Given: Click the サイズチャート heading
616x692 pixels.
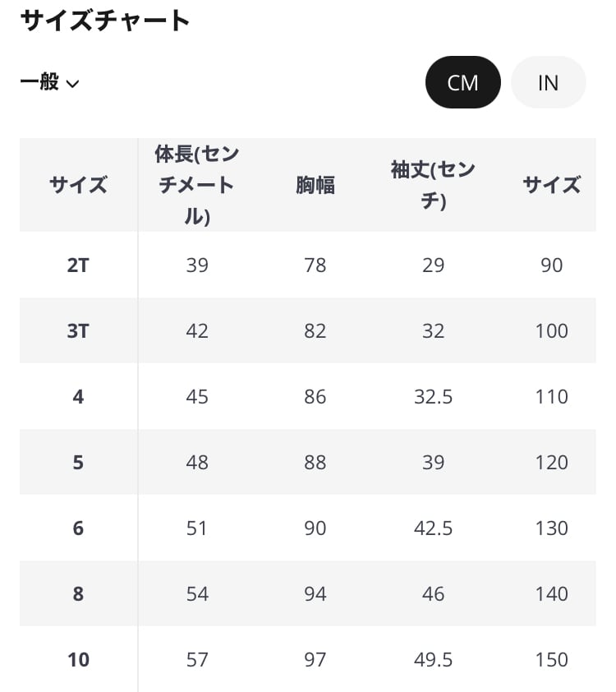Looking at the screenshot, I should coord(105,21).
